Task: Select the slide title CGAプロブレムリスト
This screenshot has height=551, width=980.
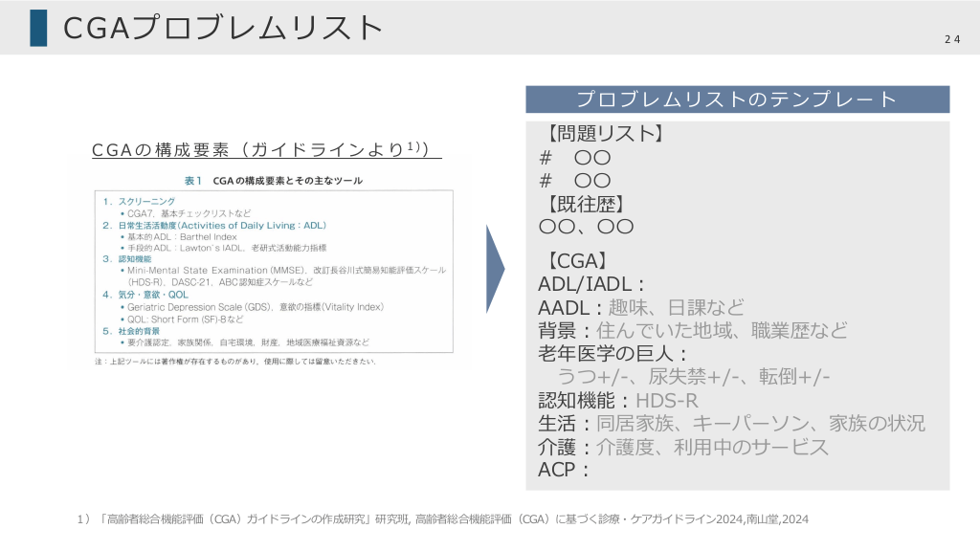Action: tap(223, 29)
